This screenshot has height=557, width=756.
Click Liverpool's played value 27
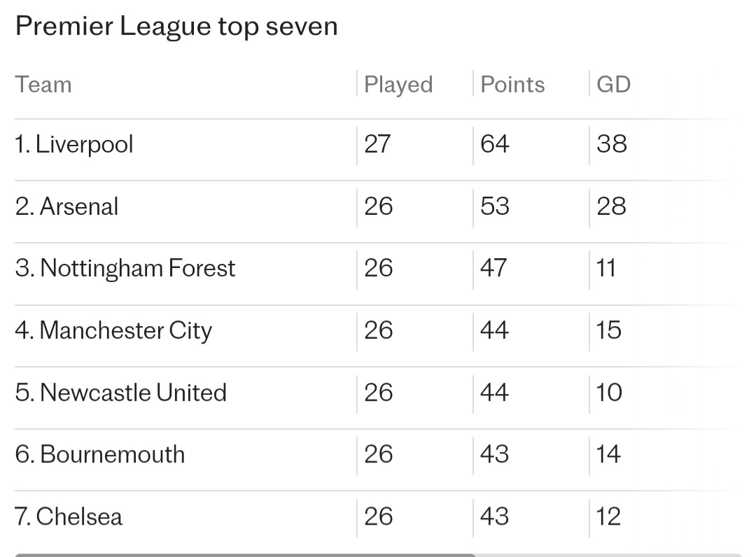pyautogui.click(x=377, y=144)
